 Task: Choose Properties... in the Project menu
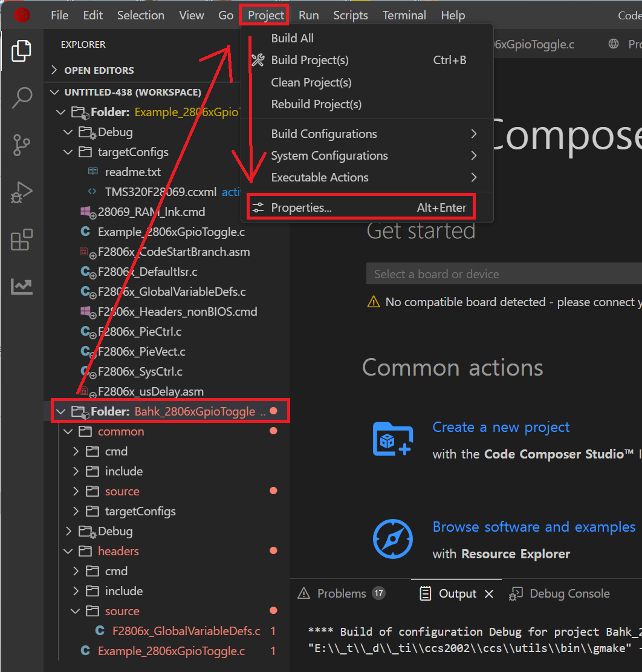pos(368,208)
